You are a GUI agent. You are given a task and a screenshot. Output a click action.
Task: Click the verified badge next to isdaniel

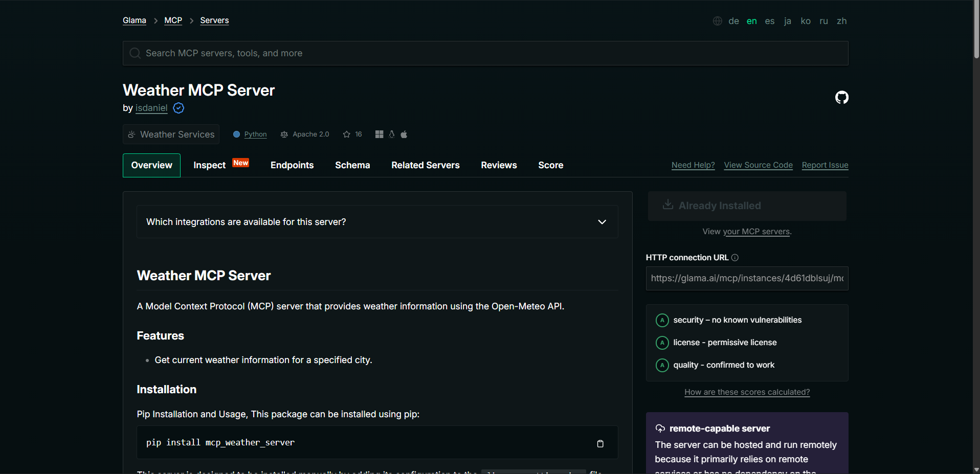179,108
